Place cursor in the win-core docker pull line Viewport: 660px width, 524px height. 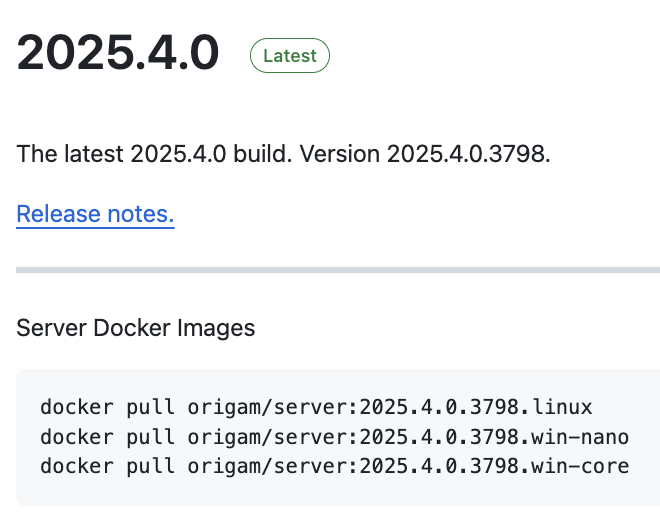click(335, 466)
